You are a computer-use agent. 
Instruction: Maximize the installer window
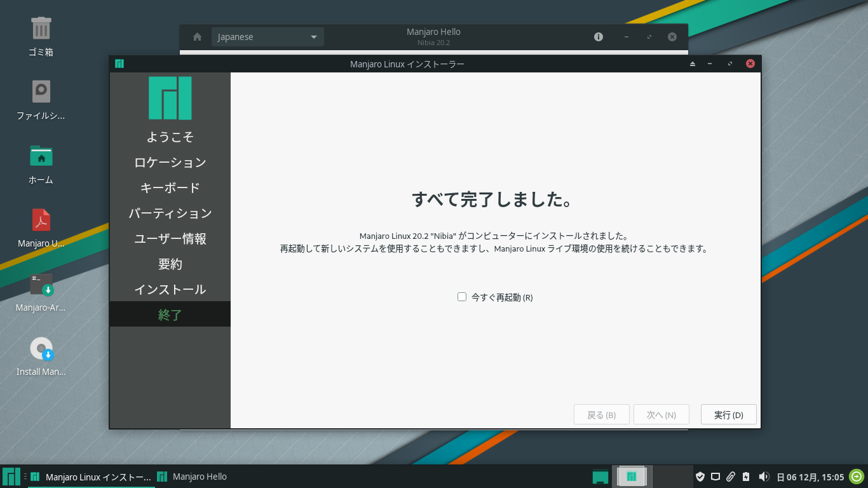pyautogui.click(x=730, y=64)
